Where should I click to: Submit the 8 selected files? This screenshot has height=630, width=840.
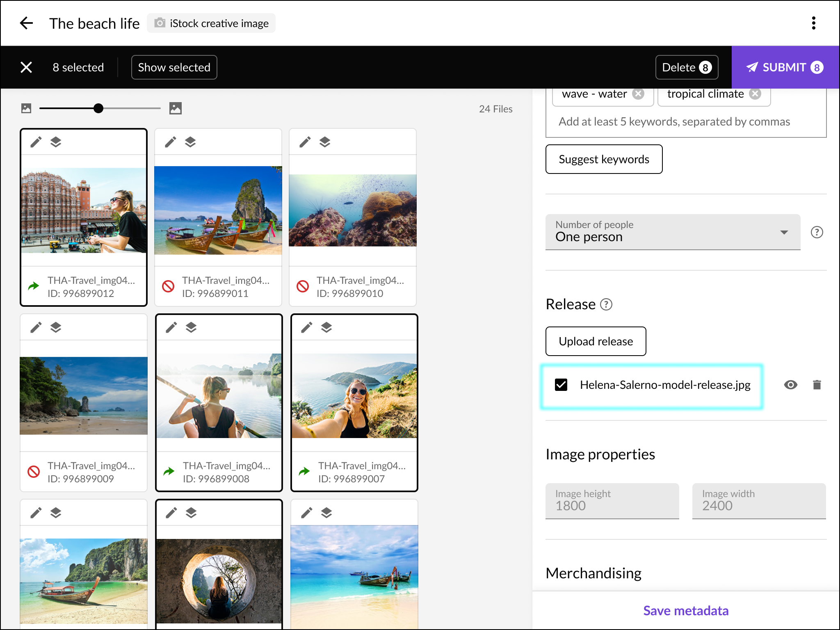tap(785, 67)
